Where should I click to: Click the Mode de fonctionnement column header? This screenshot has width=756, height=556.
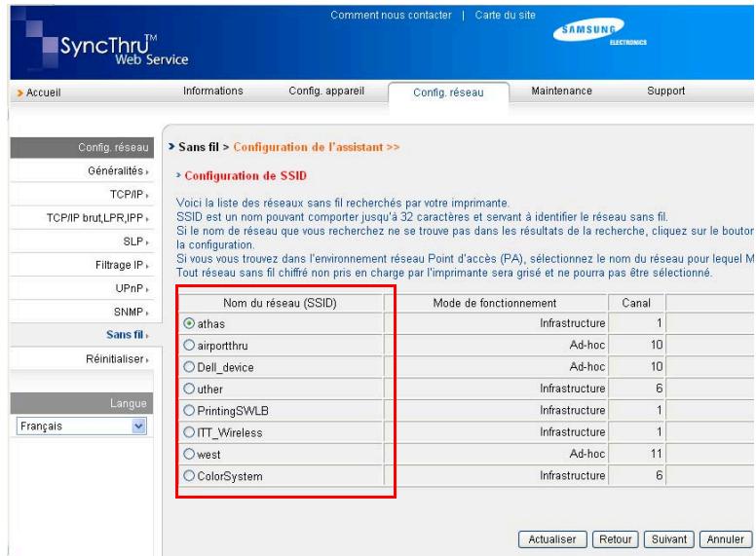(x=495, y=303)
